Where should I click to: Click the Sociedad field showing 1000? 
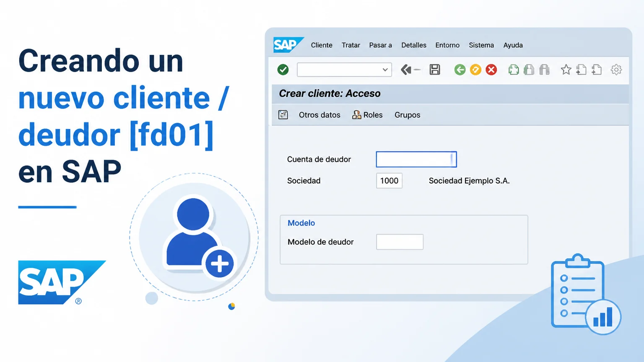pos(389,181)
